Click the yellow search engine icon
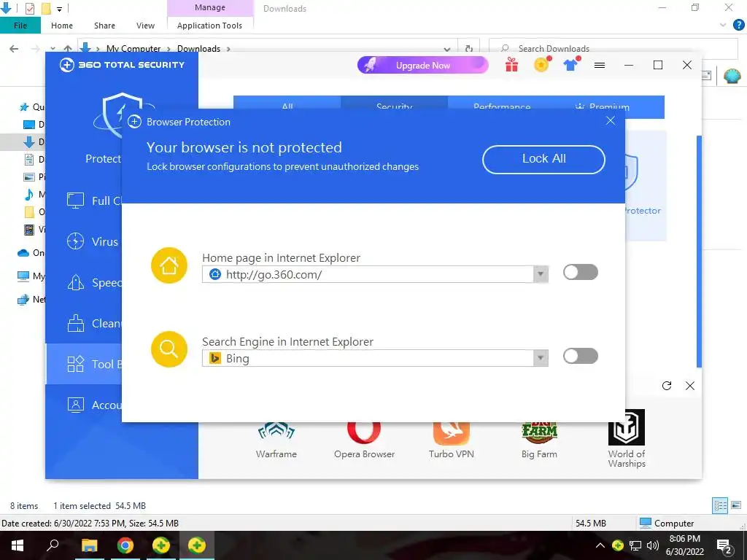747x560 pixels. coord(169,349)
